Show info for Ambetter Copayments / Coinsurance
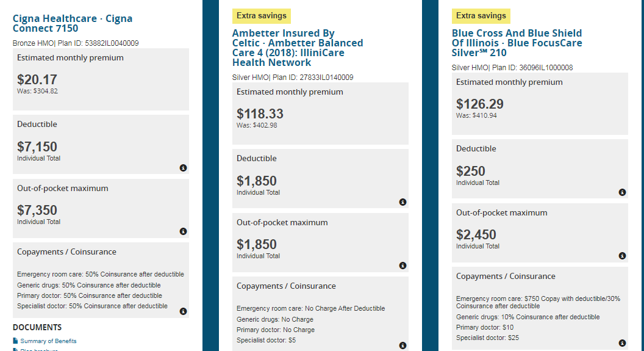Image resolution: width=644 pixels, height=351 pixels. click(402, 346)
